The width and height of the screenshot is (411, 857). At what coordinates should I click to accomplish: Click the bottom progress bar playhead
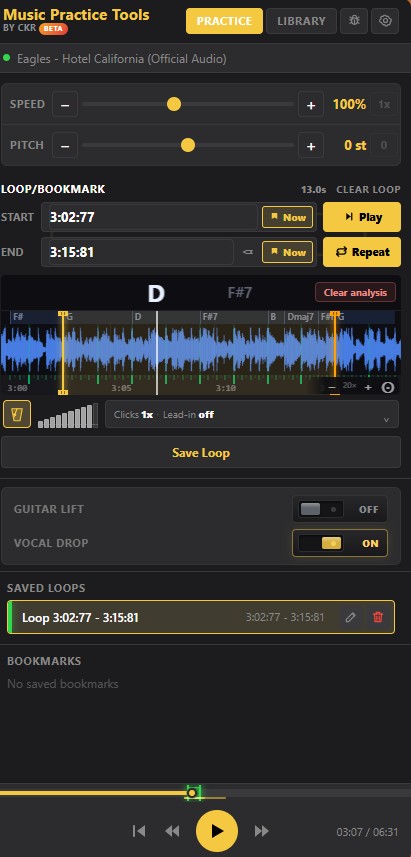coord(192,793)
